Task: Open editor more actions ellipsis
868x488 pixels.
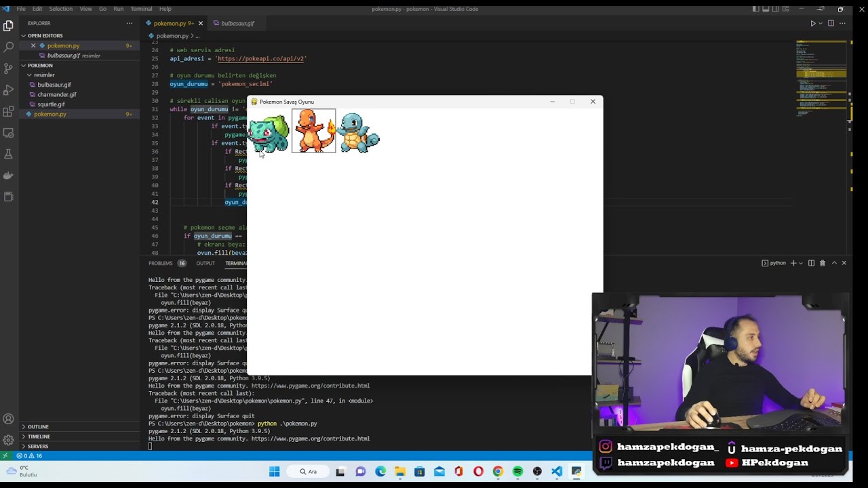Action: [843, 23]
